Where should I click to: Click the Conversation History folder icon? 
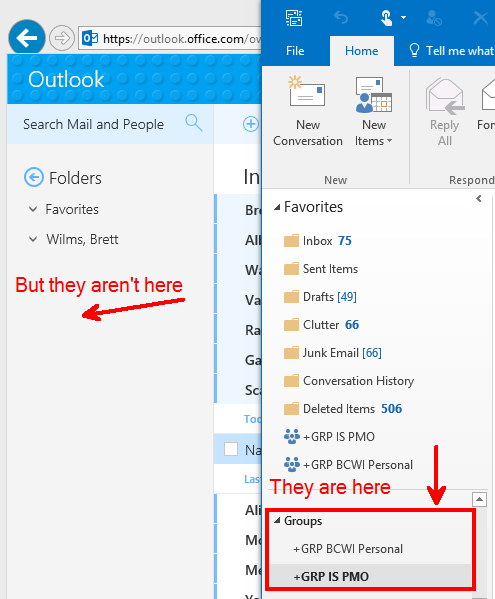pyautogui.click(x=291, y=380)
